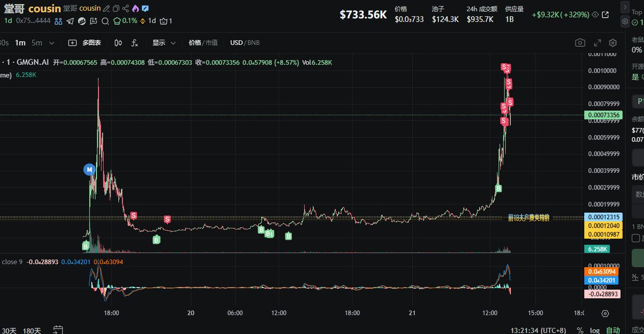Viewport: 644px width, 334px height.
Task: Click the 池子 $124.3K pool stat
Action: pos(445,14)
